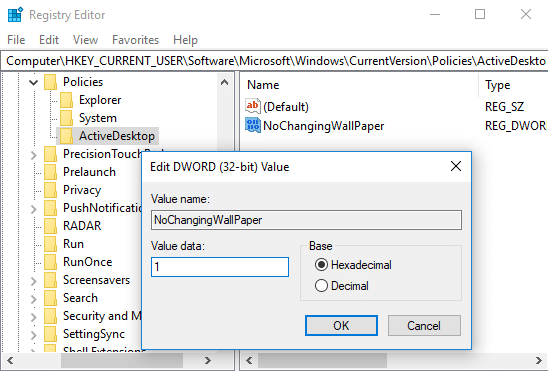This screenshot has width=548, height=371.
Task: Click tree pane scroll up arrow
Action: [x=224, y=82]
